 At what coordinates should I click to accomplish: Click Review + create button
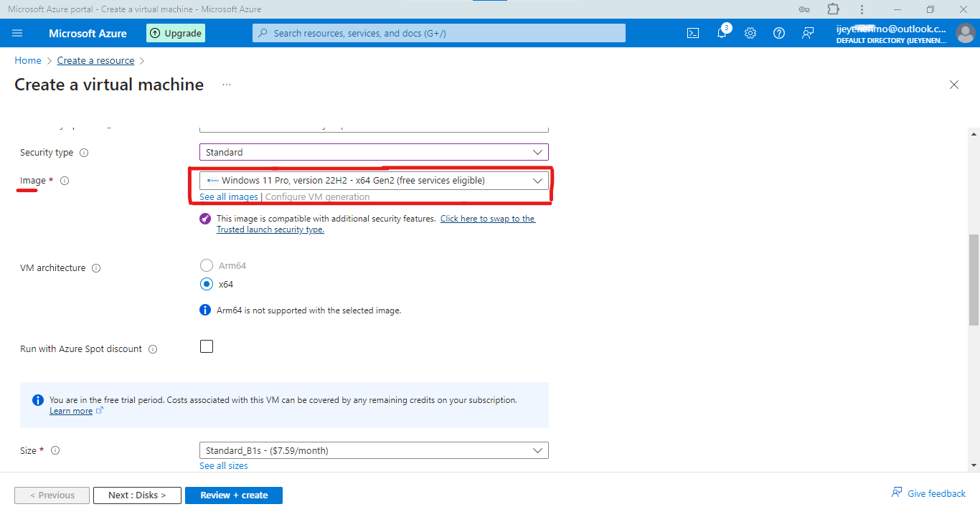(x=234, y=495)
